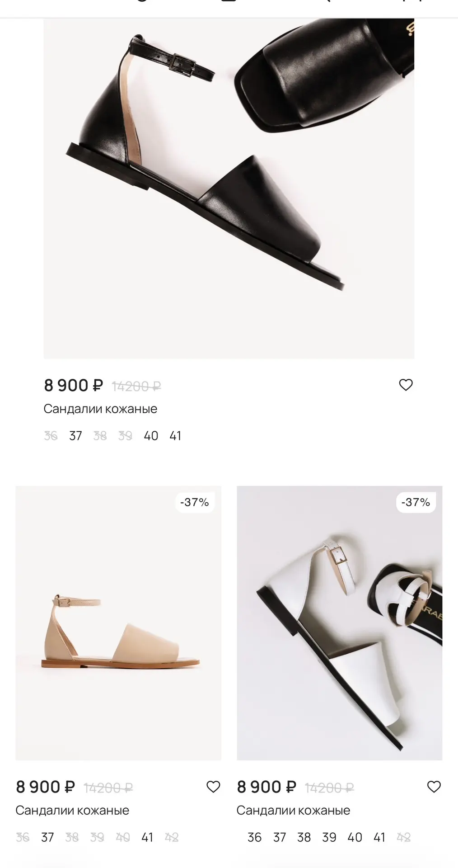Open the beige sandals product image

tap(118, 623)
